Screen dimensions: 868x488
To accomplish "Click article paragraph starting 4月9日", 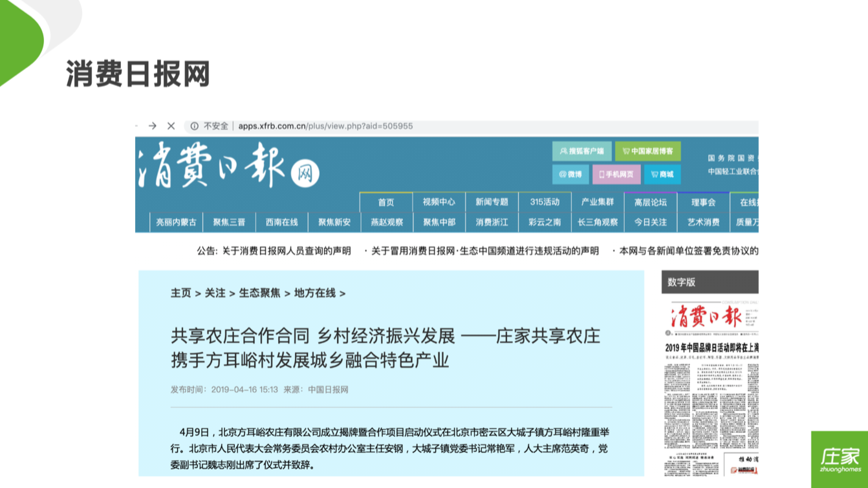I will pos(390,449).
